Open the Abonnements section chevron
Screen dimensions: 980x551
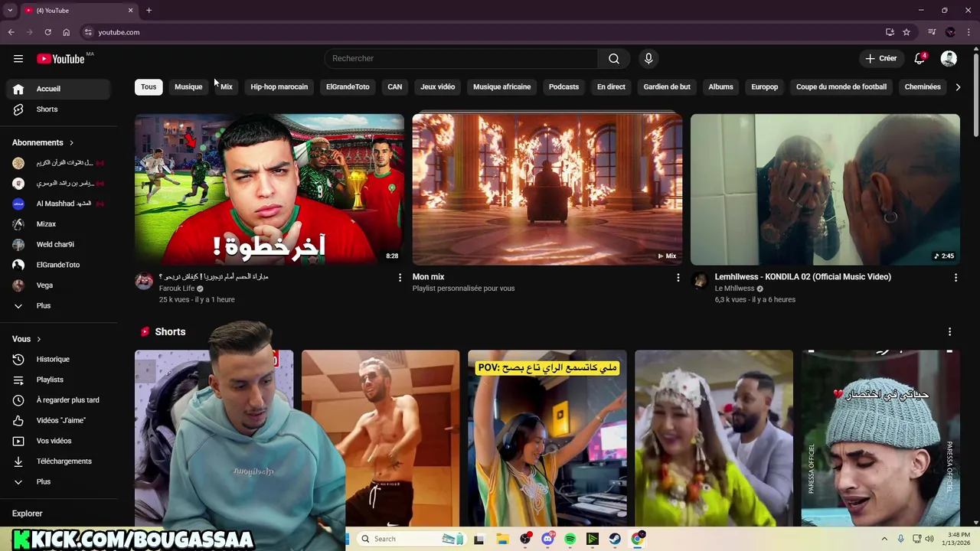[x=71, y=143]
